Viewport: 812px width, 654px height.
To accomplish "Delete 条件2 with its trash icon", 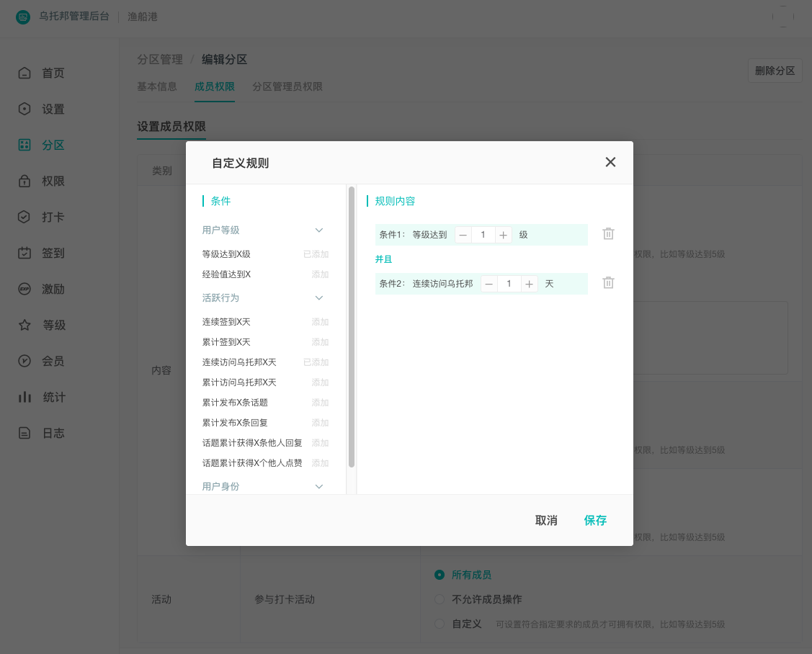I will [609, 283].
